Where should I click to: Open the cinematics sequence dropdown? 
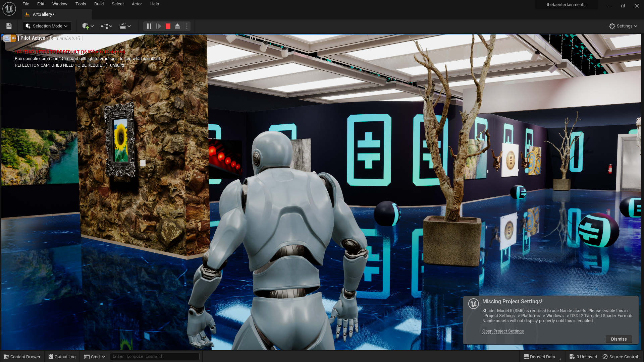(125, 26)
